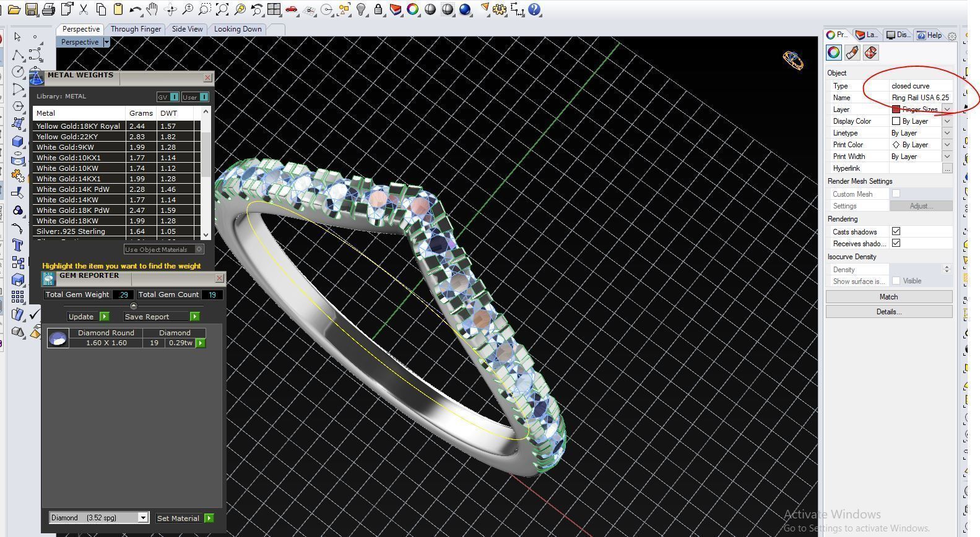Expand the Diamond Round row green arrow
The width and height of the screenshot is (980, 537).
200,343
